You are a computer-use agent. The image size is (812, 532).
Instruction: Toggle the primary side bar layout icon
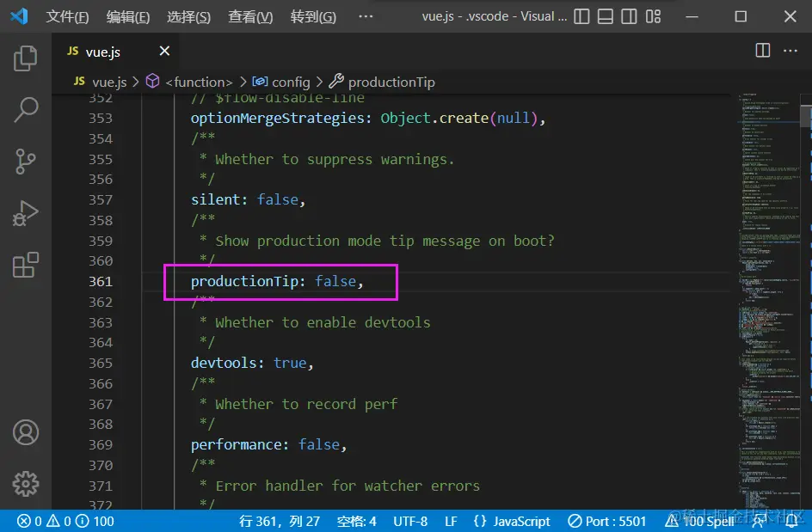(x=581, y=16)
